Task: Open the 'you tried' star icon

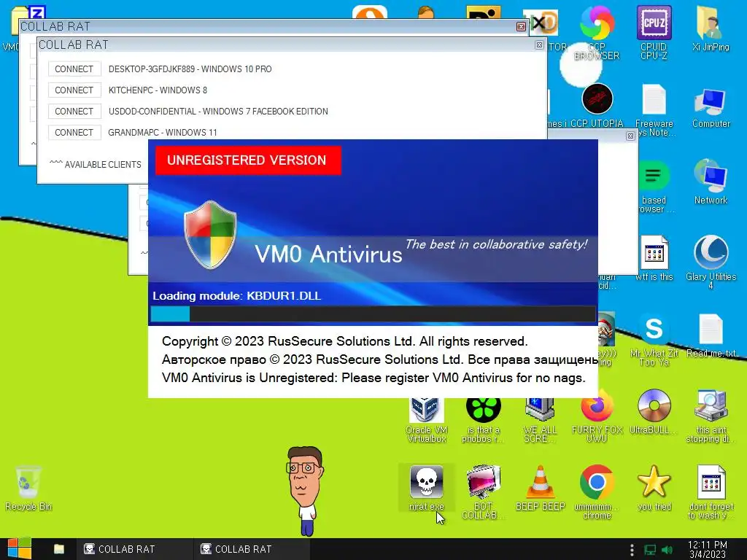Action: (x=654, y=488)
